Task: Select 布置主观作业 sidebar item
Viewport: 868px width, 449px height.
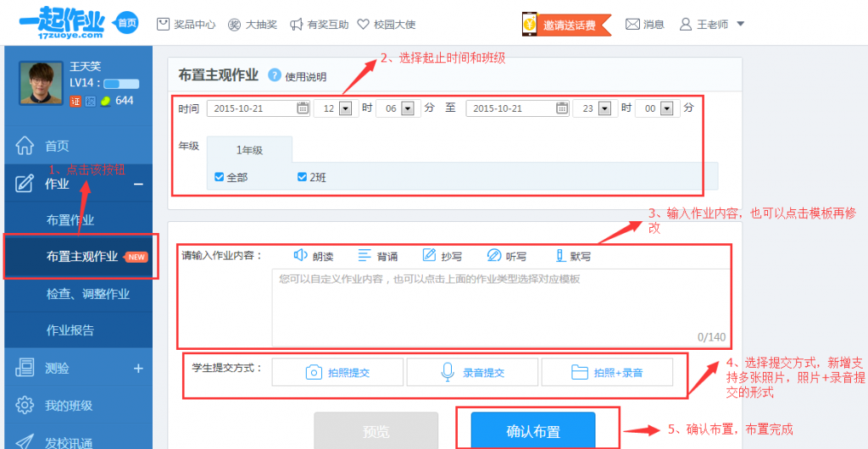Action: [81, 257]
